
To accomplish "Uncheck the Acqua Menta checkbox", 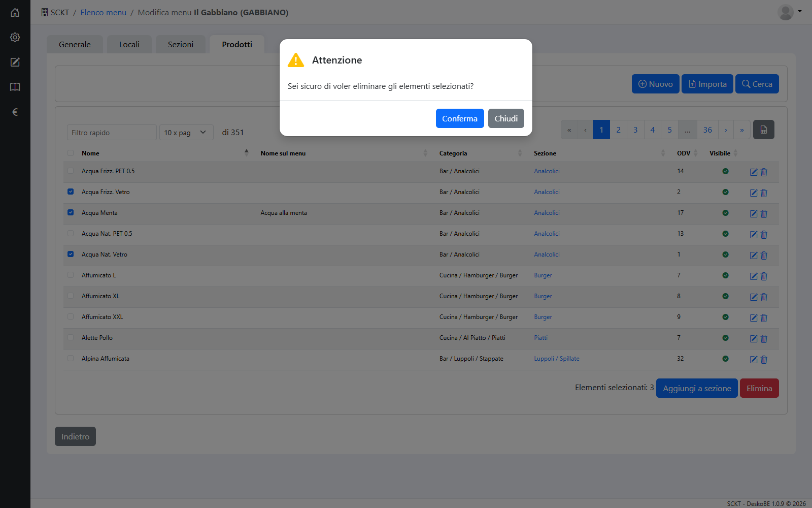I will pyautogui.click(x=71, y=213).
